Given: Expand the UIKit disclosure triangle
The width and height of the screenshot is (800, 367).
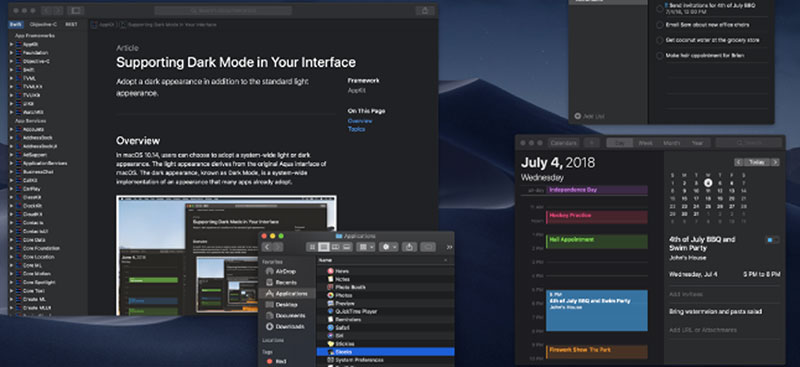Looking at the screenshot, I should click(x=11, y=104).
